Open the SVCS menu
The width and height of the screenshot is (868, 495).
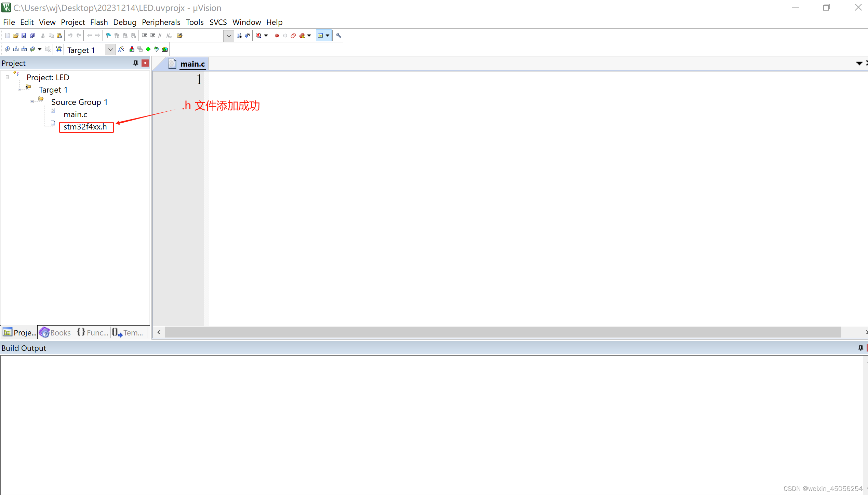pos(218,22)
